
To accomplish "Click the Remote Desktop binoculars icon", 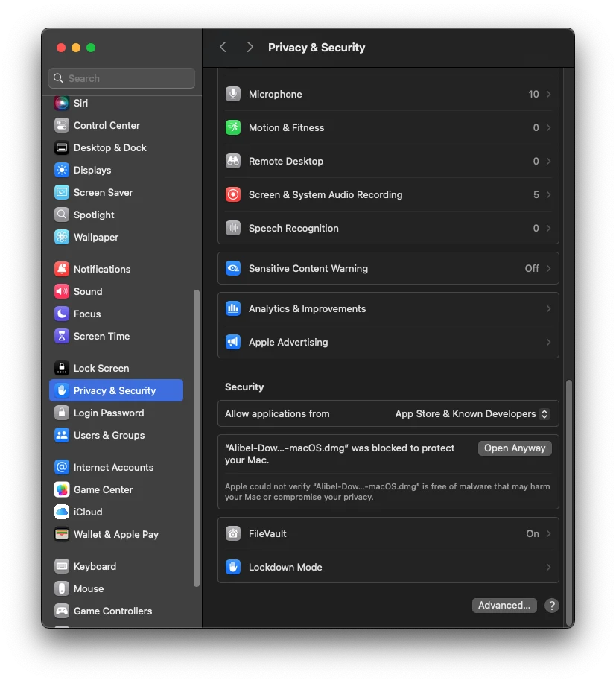I will (x=233, y=161).
